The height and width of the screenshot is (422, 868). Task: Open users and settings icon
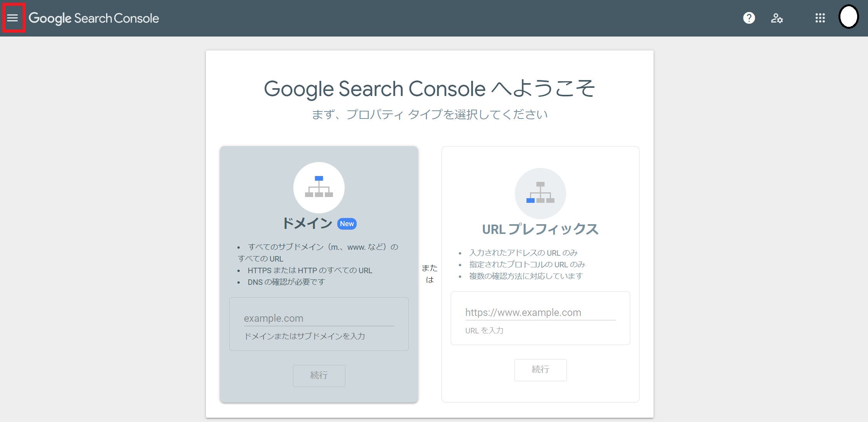point(777,18)
